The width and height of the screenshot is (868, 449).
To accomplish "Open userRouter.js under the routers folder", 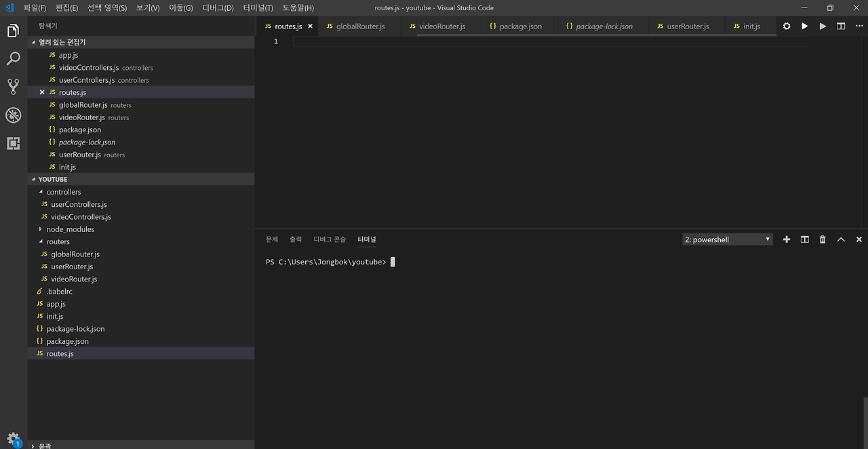I will tap(141, 267).
